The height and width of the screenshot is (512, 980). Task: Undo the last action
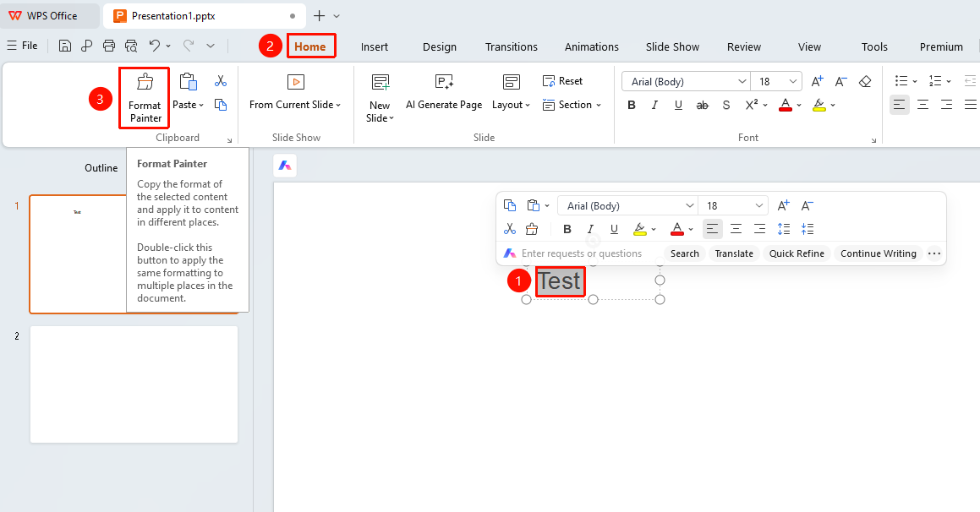155,46
